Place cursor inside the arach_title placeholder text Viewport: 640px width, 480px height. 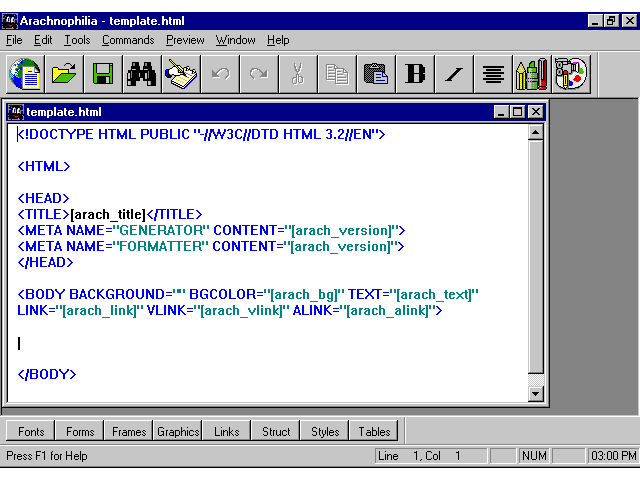(x=108, y=214)
